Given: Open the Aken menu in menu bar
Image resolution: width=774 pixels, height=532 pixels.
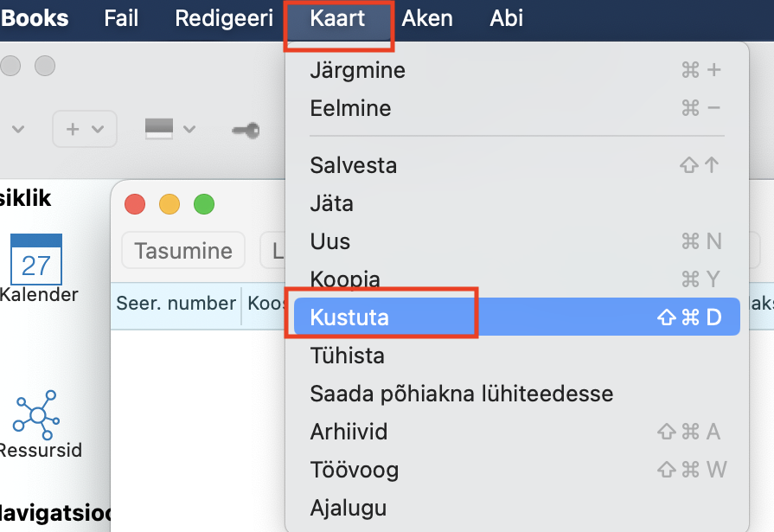Looking at the screenshot, I should 427,18.
